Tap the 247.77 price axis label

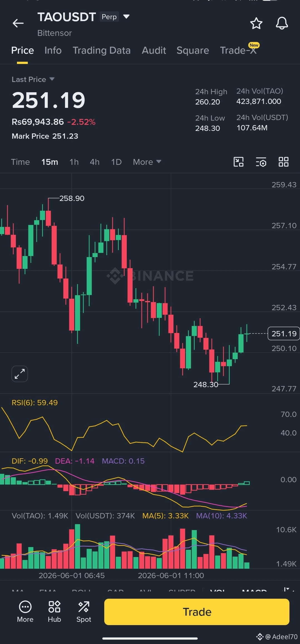coord(284,389)
